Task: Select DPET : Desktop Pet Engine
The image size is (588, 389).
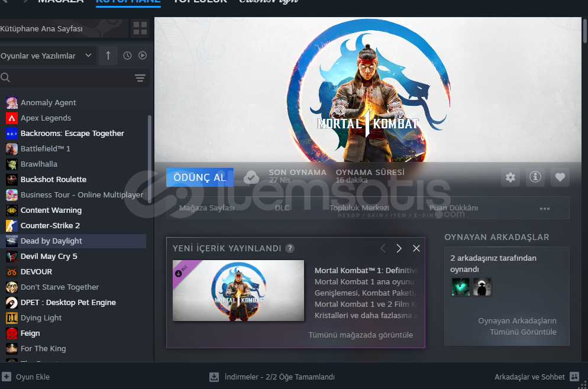Action: click(73, 303)
